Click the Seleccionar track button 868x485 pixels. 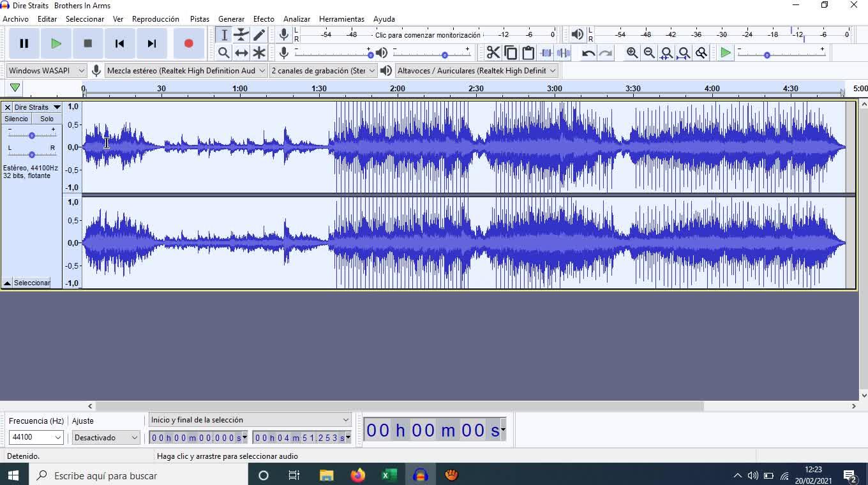tap(32, 283)
